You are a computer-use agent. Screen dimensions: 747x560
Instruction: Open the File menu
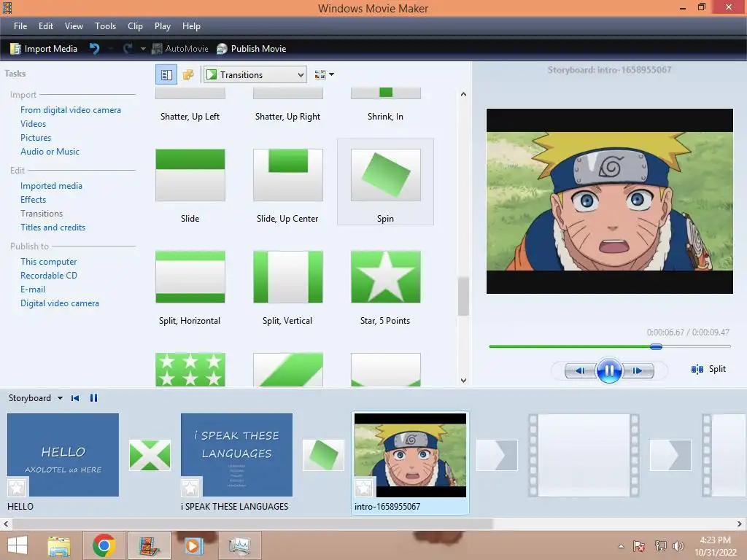coord(20,26)
